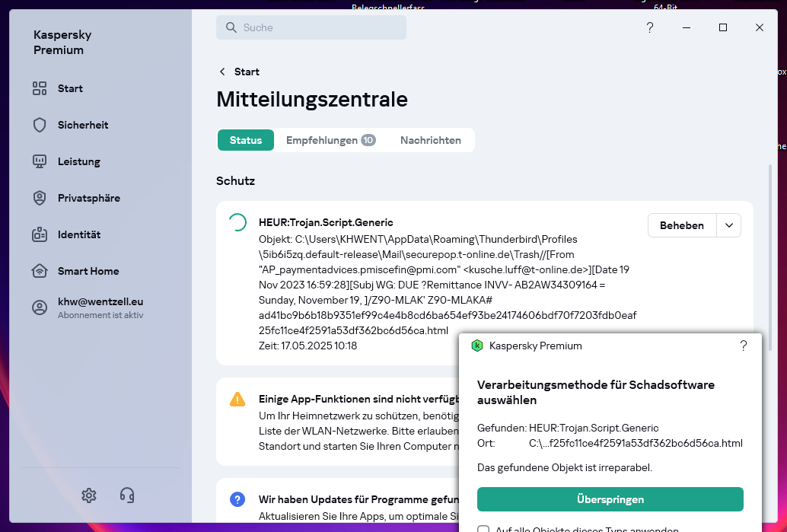Expand the dropdown arrow next to Beheben
Screen dimensions: 787x532
[729, 225]
